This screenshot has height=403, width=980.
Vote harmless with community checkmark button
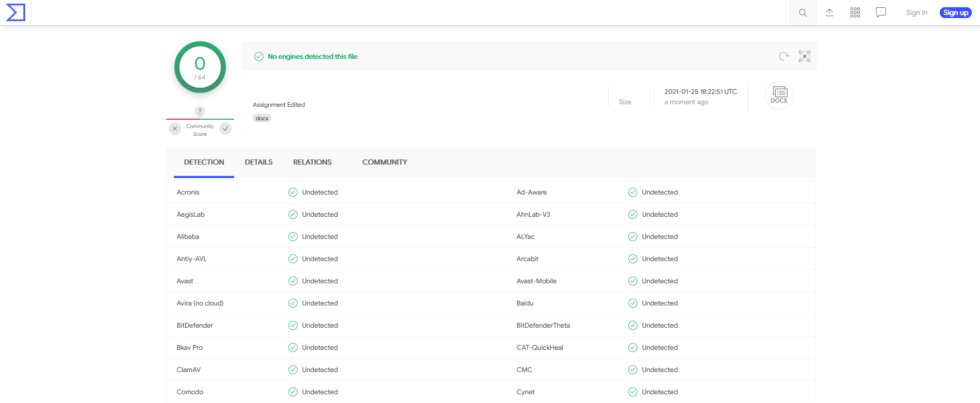[x=225, y=128]
